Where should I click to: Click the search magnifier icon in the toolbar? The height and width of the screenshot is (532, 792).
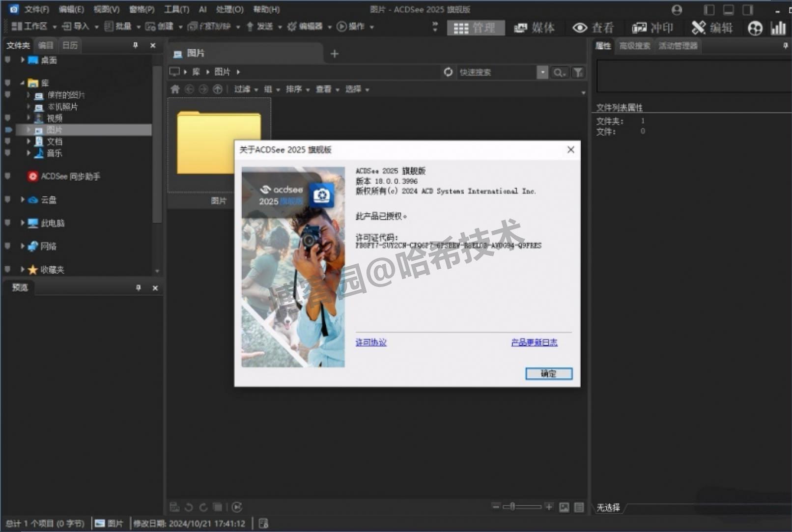[558, 72]
